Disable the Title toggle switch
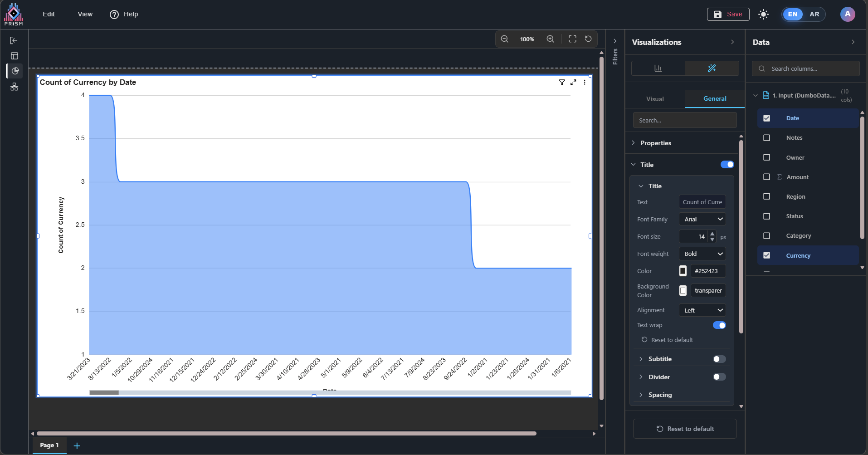Image resolution: width=868 pixels, height=455 pixels. click(727, 165)
